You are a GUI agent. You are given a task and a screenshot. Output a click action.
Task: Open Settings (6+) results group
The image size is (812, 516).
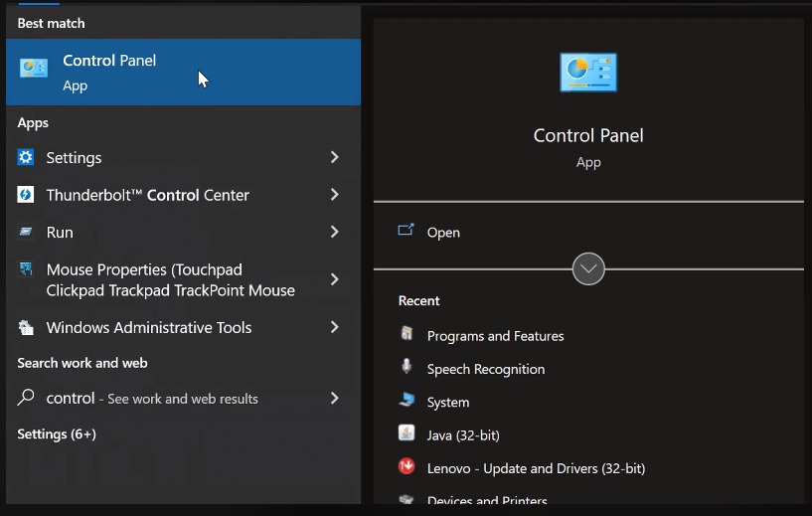[57, 433]
